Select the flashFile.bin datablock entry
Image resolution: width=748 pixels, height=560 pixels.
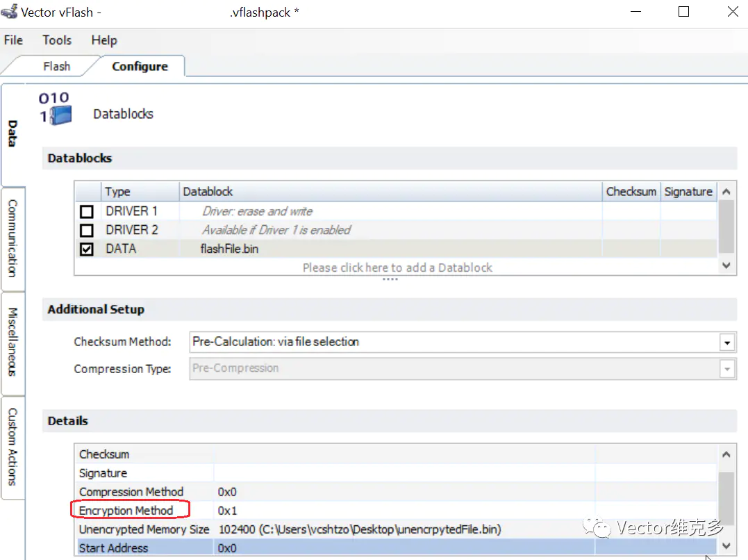(229, 249)
